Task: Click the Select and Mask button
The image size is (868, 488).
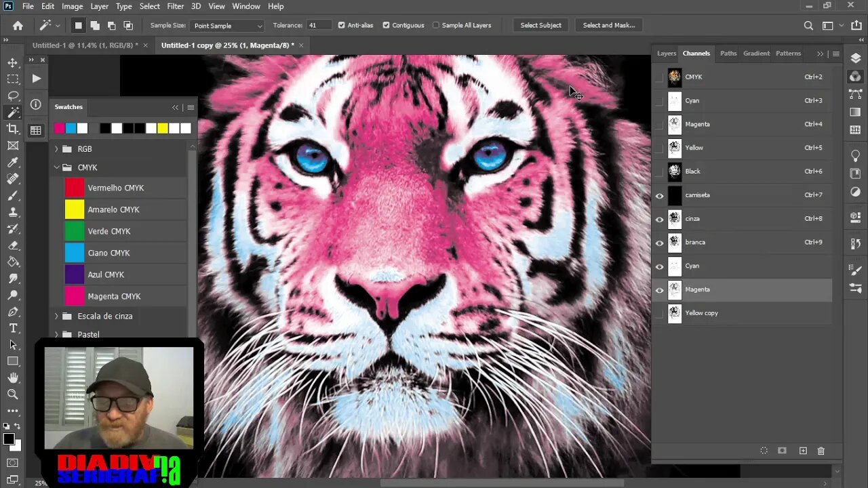Action: click(x=609, y=26)
